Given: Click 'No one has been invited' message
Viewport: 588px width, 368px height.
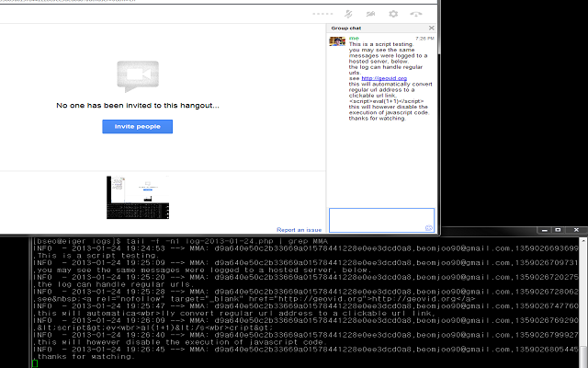Looking at the screenshot, I should coord(138,106).
